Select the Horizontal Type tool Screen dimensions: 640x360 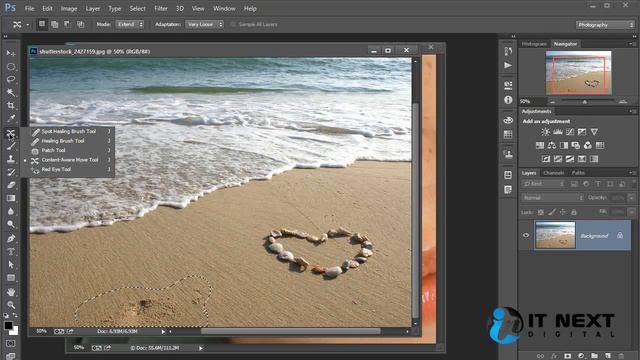click(x=11, y=251)
